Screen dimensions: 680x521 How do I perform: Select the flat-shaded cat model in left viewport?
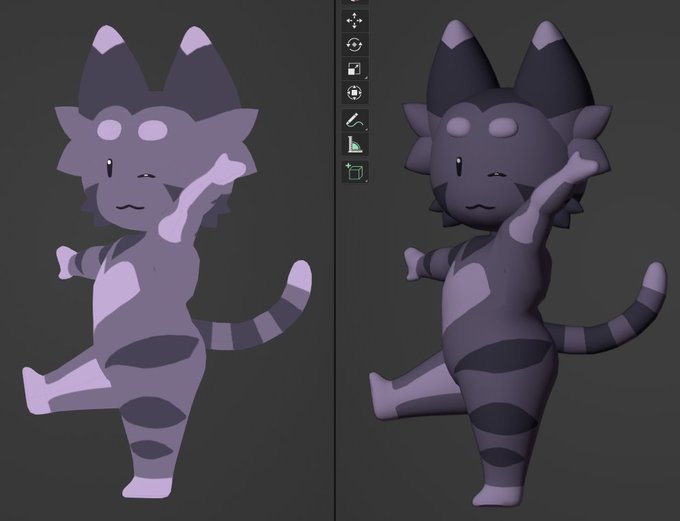click(x=167, y=262)
